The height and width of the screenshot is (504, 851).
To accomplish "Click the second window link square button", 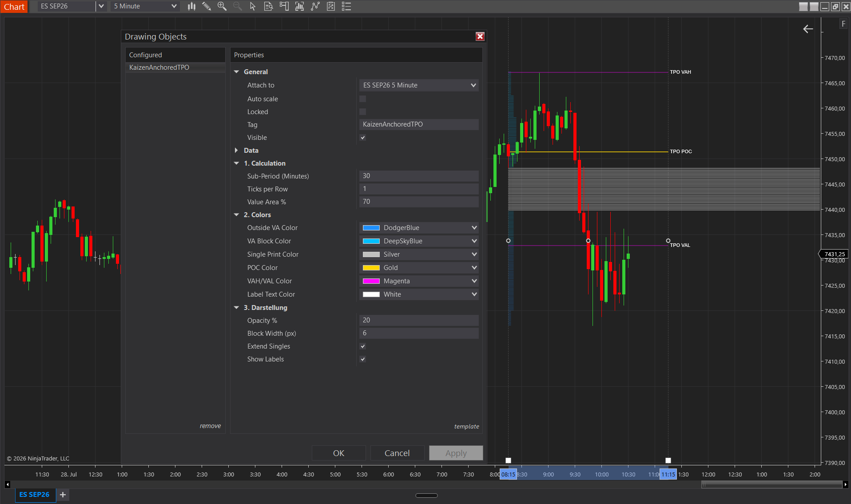I will click(x=814, y=7).
